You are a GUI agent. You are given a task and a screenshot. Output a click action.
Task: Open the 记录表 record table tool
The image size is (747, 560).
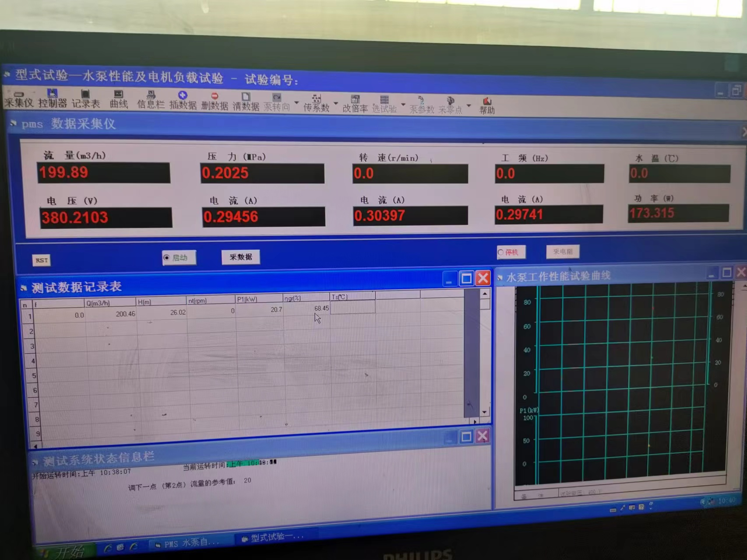[x=86, y=100]
